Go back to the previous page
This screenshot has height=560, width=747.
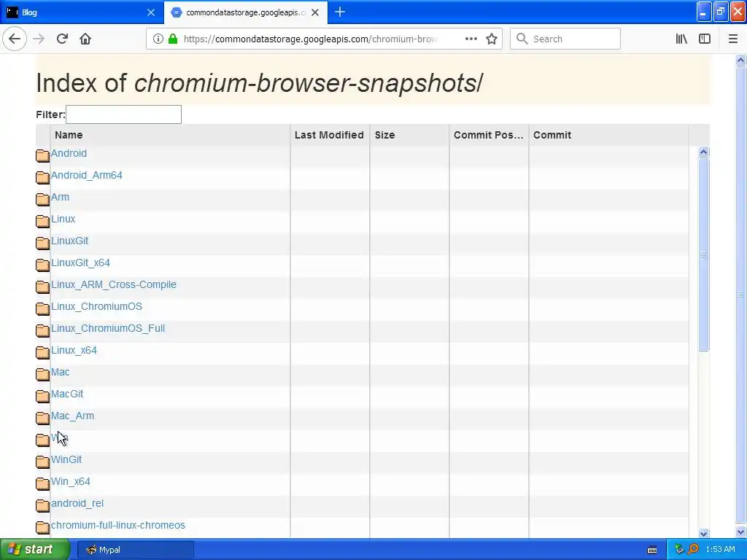tap(15, 39)
